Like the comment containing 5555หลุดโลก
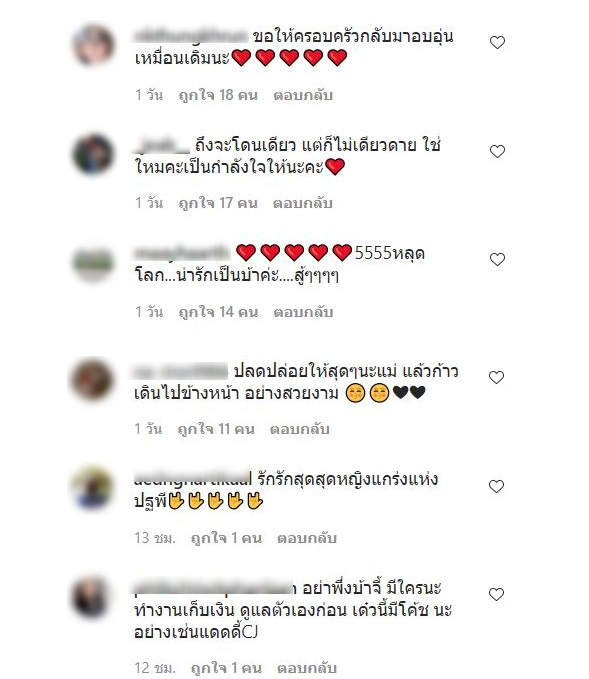589x679 pixels. (497, 259)
